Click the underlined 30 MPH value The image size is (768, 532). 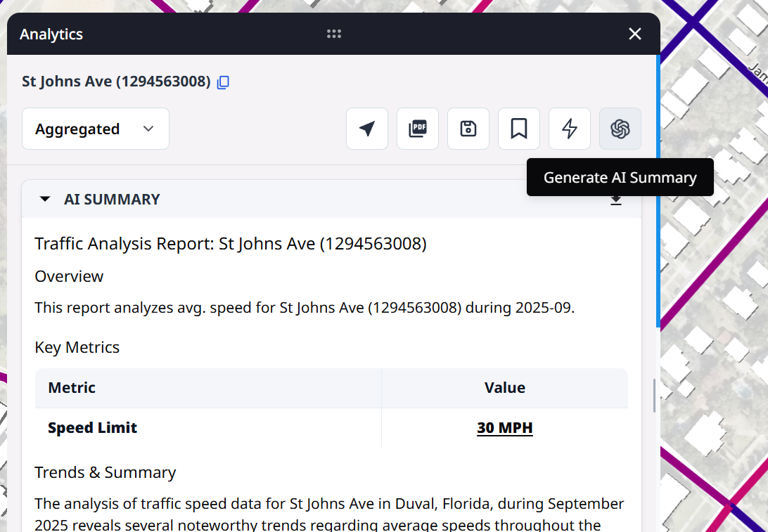[504, 428]
